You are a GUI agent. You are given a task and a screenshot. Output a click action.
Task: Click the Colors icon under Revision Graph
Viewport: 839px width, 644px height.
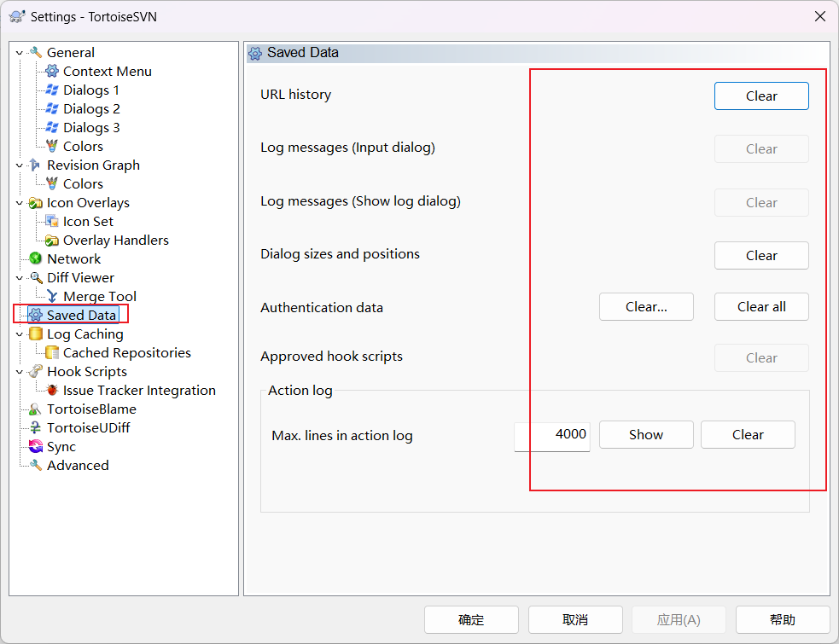(52, 183)
